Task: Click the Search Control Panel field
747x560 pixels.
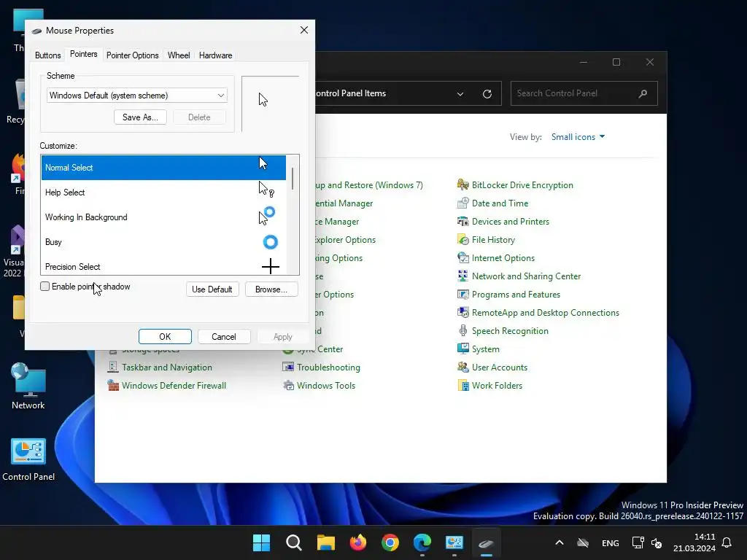Action: pyautogui.click(x=584, y=93)
